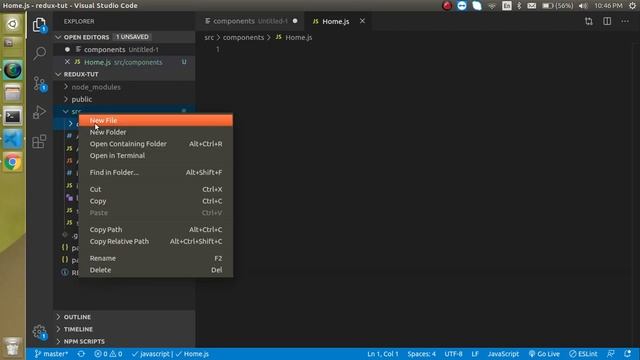Close Home.js in Open Editors list

tap(67, 62)
